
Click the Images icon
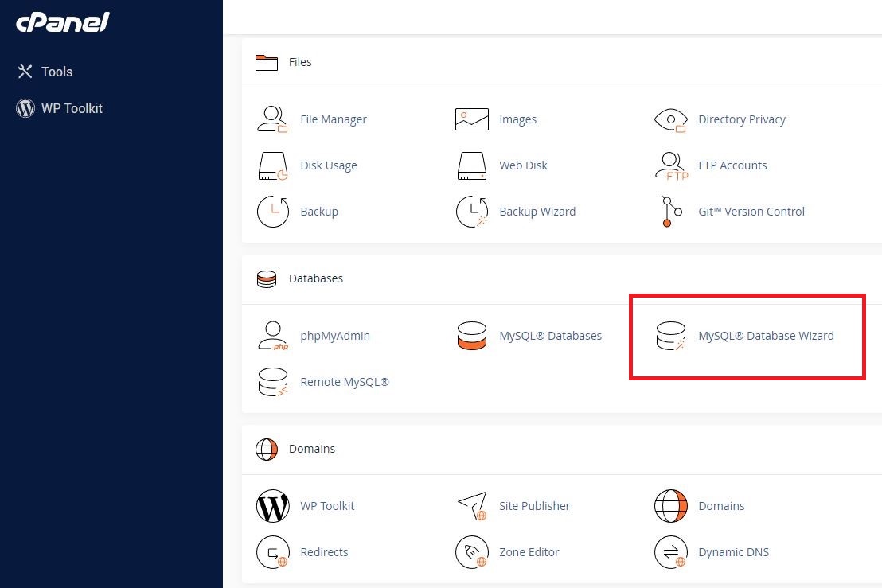click(472, 119)
